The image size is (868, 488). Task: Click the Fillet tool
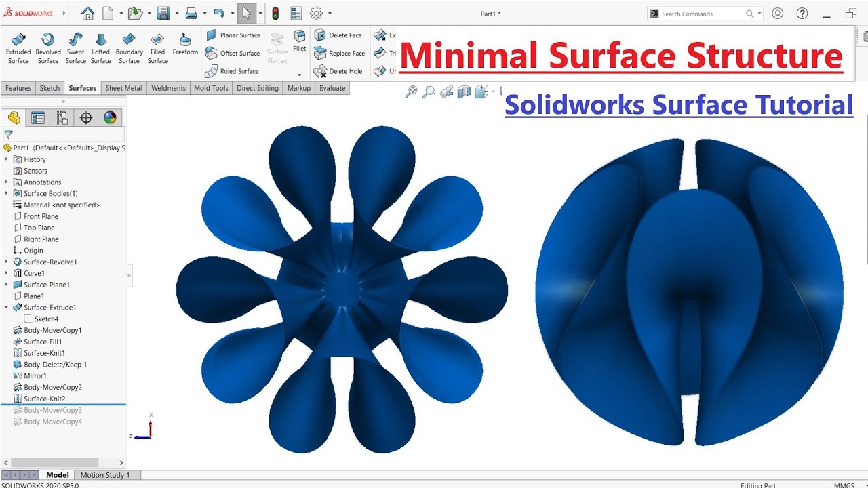pos(300,41)
